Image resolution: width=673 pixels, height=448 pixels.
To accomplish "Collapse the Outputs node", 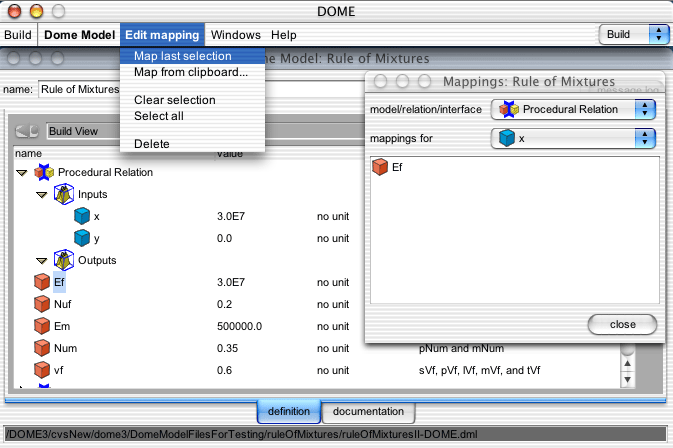I will [41, 260].
